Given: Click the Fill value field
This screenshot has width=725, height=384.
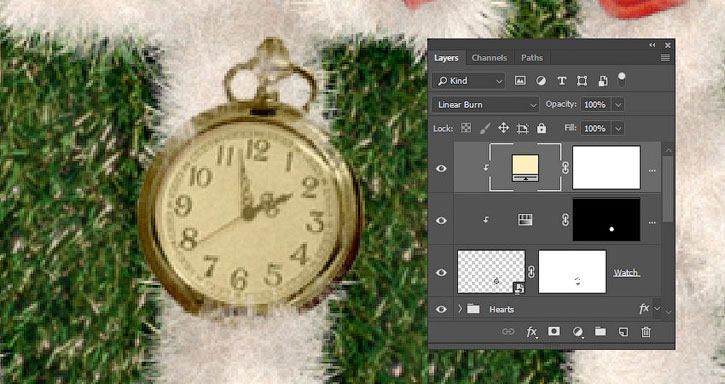Looking at the screenshot, I should (x=596, y=129).
